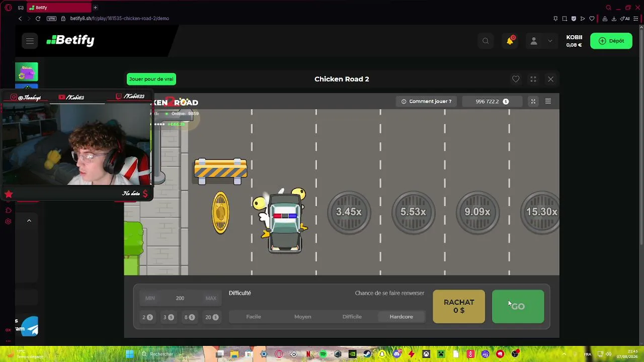Choose the 8 dollar quick bet

click(x=190, y=317)
